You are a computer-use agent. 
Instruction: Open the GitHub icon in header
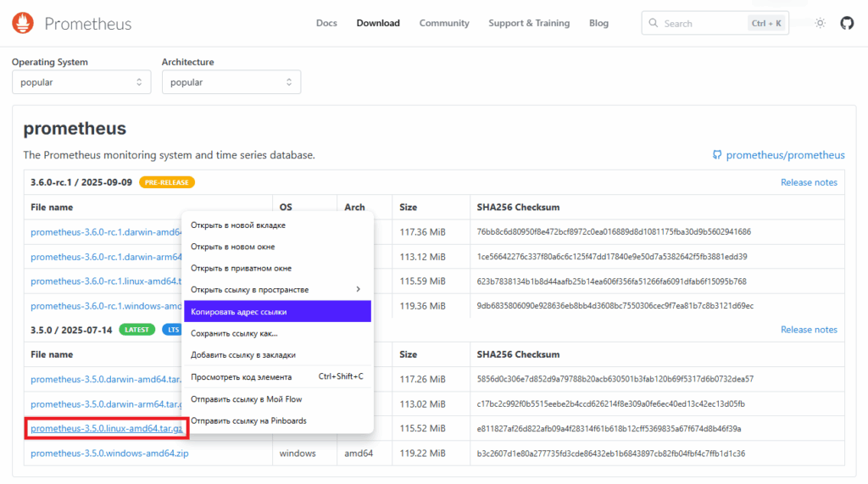click(x=847, y=23)
